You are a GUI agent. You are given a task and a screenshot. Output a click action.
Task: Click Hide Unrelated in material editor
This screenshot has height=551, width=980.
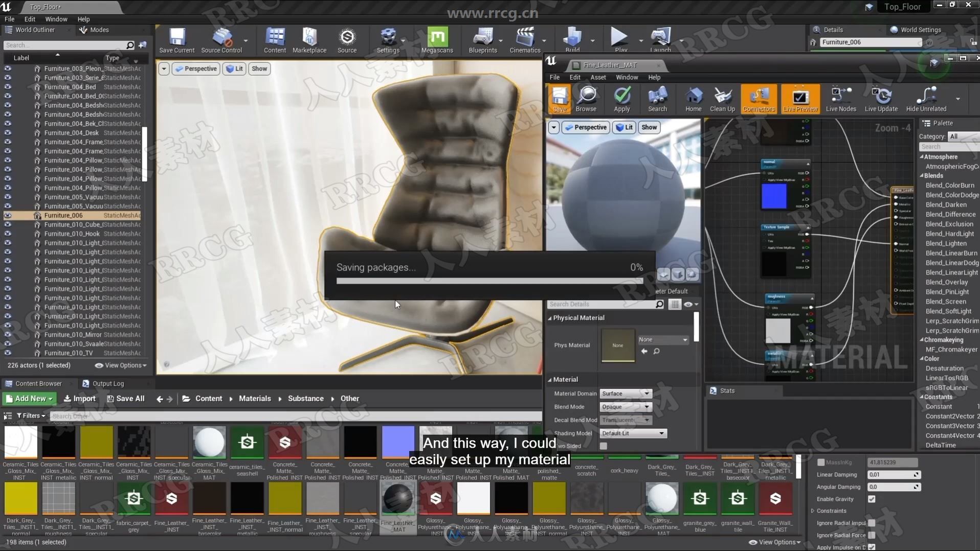coord(926,99)
